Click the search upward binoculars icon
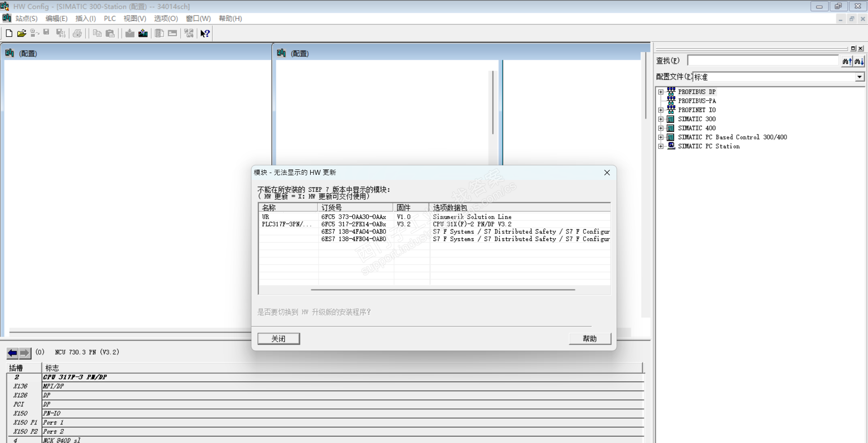 (847, 61)
